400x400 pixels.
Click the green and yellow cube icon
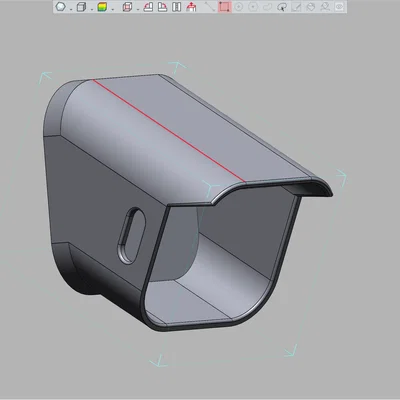[x=102, y=7]
